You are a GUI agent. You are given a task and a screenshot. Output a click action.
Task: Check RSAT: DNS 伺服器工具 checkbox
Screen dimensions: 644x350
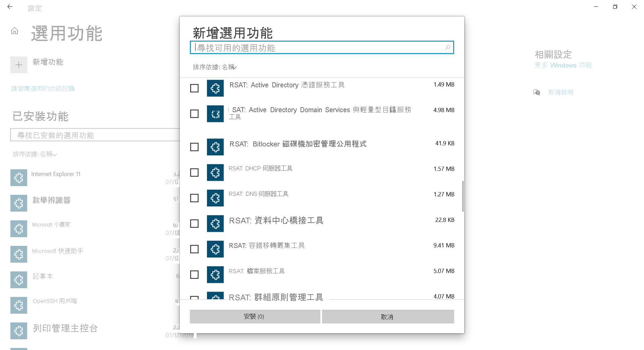click(194, 198)
